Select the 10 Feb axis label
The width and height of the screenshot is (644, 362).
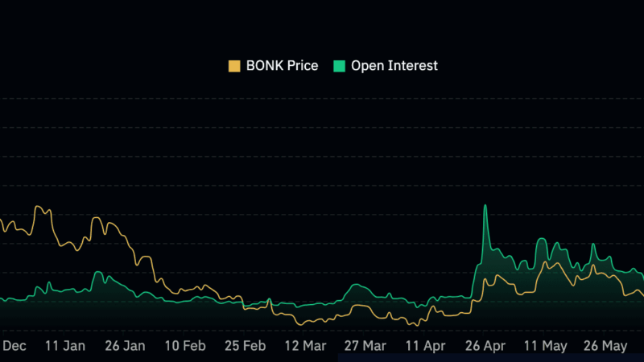tap(185, 346)
